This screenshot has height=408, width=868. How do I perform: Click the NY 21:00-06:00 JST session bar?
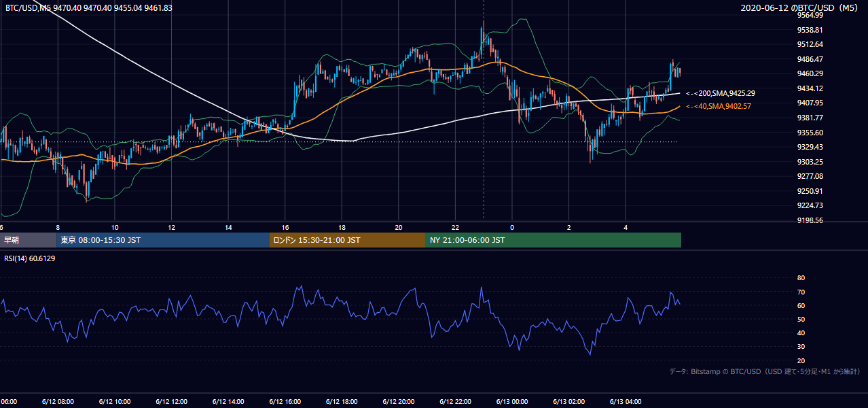[554, 240]
